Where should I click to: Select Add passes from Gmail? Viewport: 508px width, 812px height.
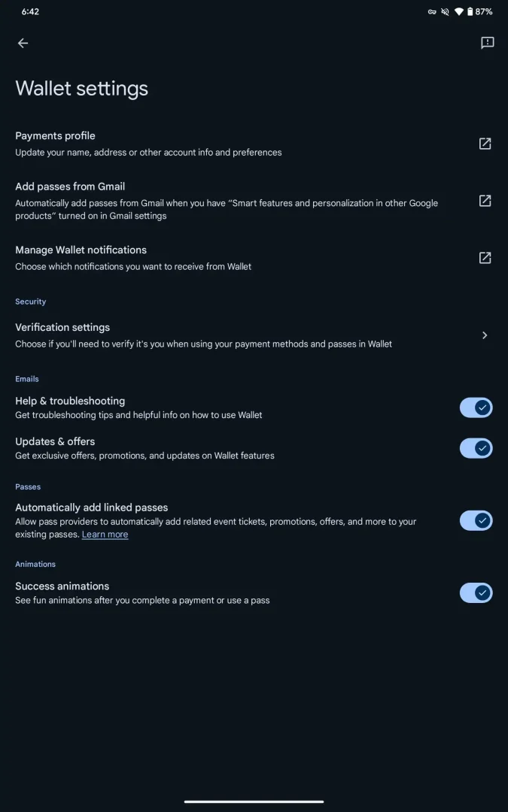pyautogui.click(x=254, y=201)
